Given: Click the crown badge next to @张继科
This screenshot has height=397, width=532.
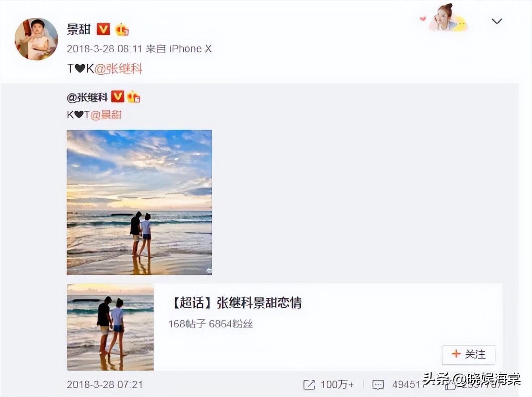Looking at the screenshot, I should point(134,97).
